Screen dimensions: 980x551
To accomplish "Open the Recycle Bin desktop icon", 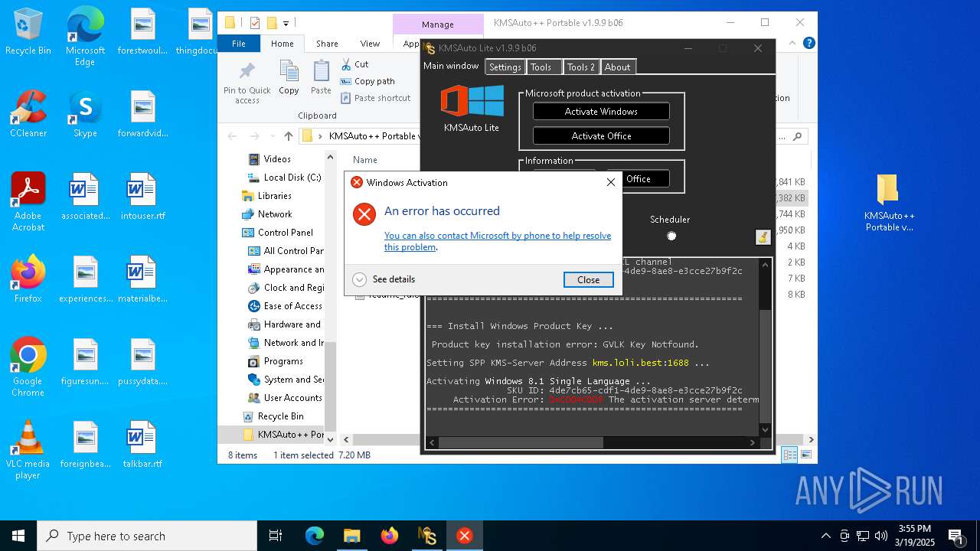I will click(x=28, y=32).
